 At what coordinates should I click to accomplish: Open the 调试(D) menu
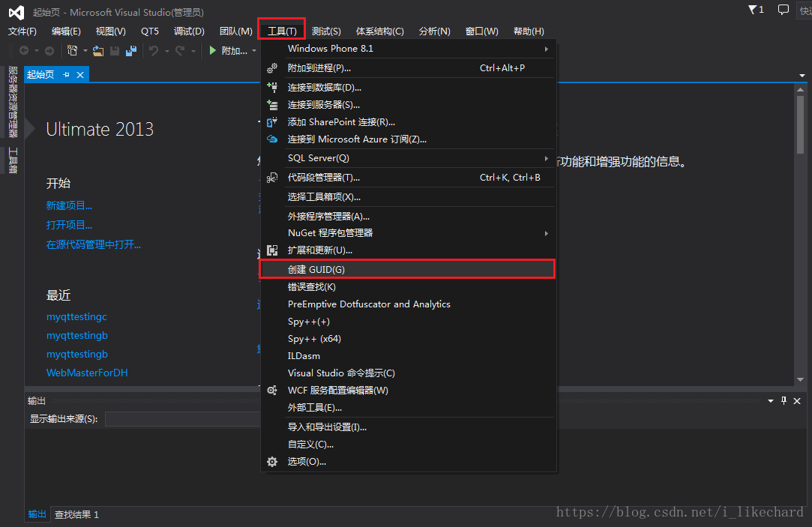tap(189, 31)
